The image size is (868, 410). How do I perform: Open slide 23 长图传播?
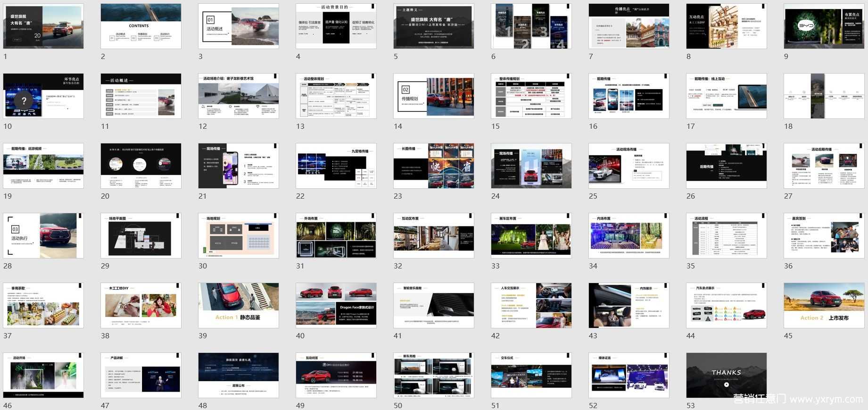pyautogui.click(x=434, y=166)
